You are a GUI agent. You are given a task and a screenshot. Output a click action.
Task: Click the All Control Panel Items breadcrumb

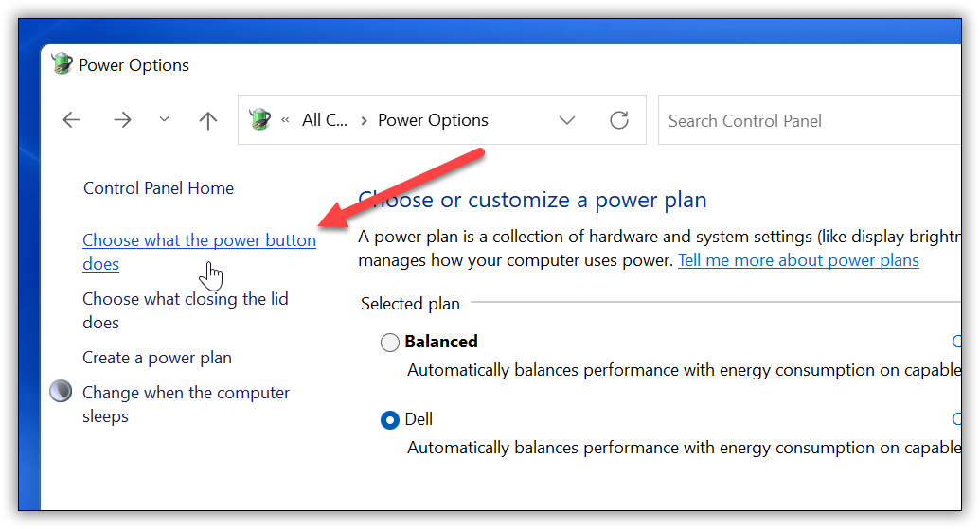[324, 120]
